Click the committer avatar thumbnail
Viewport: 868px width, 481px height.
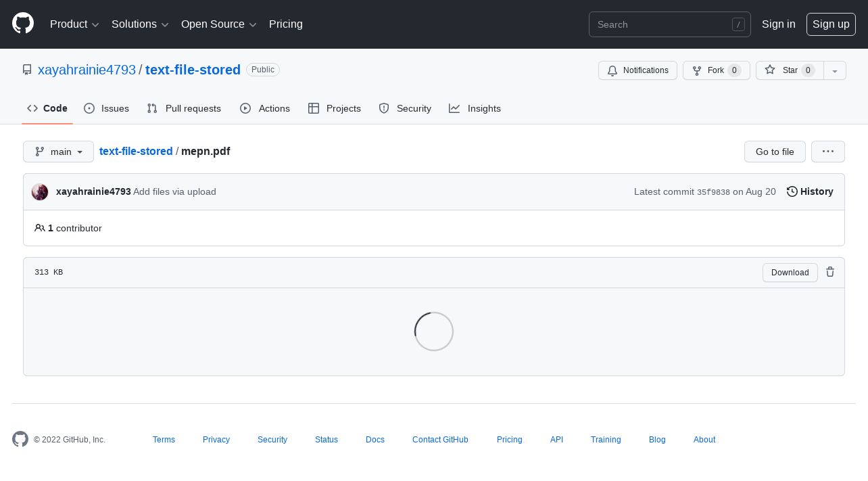click(40, 191)
